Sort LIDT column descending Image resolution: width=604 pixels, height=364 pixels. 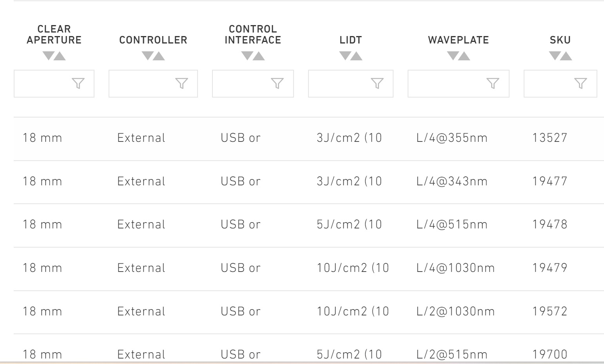pyautogui.click(x=345, y=56)
